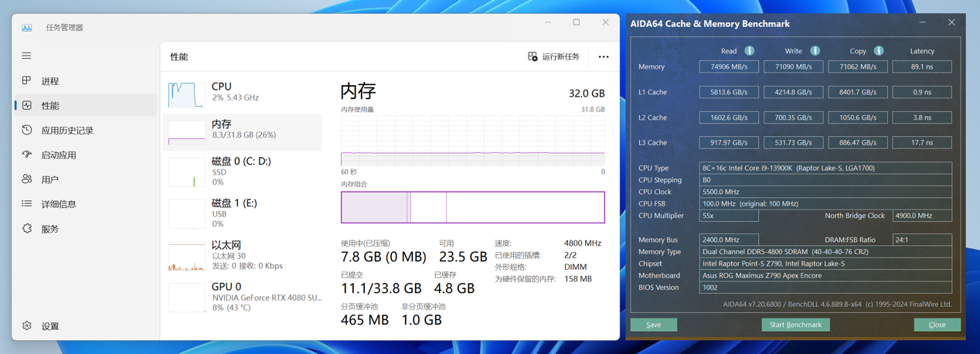Image resolution: width=980 pixels, height=354 pixels.
Task: Maximize the Task Manager window
Action: [x=577, y=22]
